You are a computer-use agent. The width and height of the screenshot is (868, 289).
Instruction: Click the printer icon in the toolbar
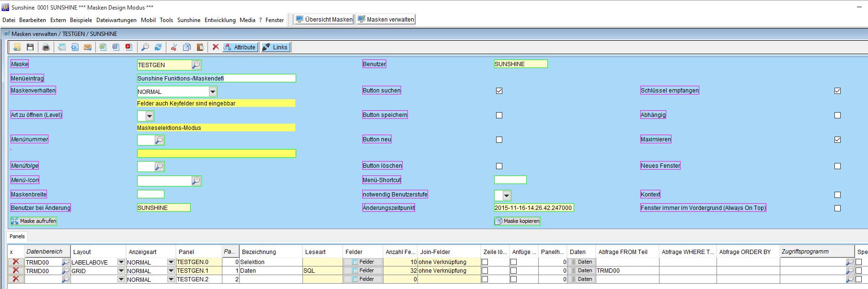46,47
